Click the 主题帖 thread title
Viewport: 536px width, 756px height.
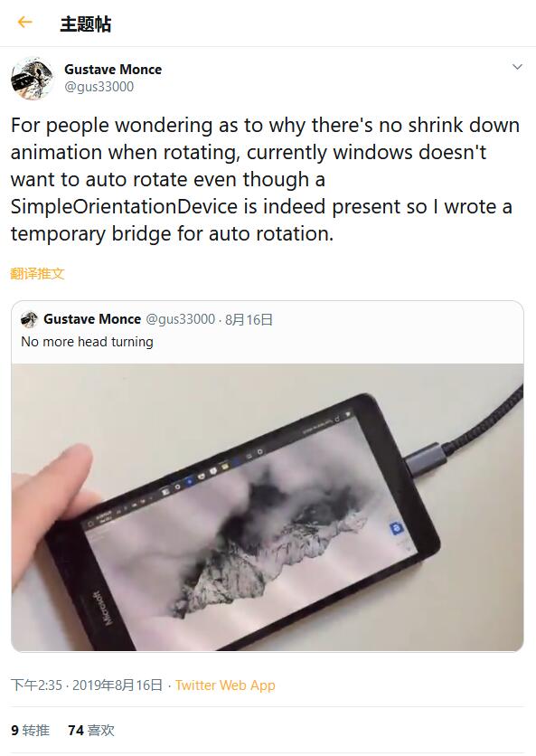pos(85,24)
